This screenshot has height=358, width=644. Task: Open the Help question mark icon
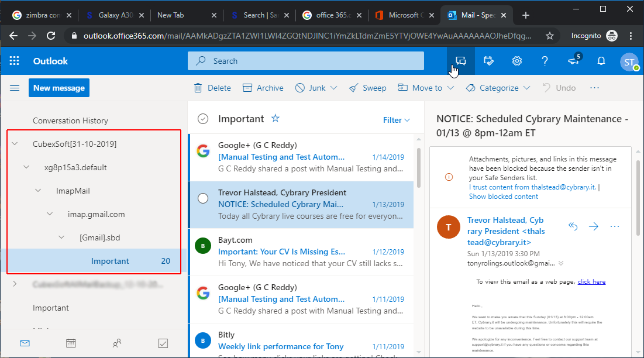(x=545, y=61)
